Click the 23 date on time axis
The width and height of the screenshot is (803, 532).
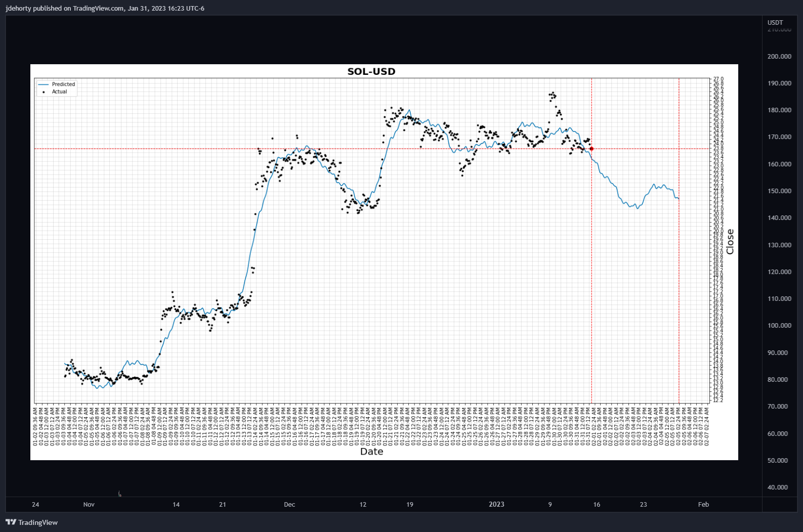[644, 504]
